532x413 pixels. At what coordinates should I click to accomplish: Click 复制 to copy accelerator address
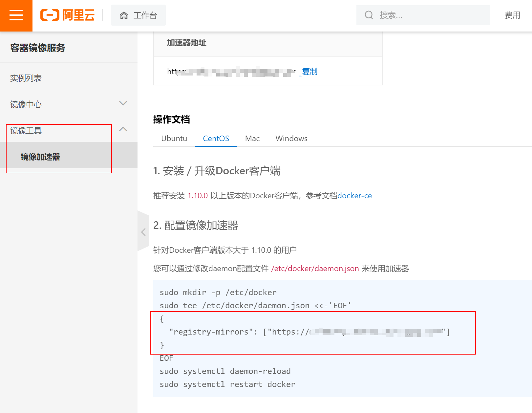(309, 72)
